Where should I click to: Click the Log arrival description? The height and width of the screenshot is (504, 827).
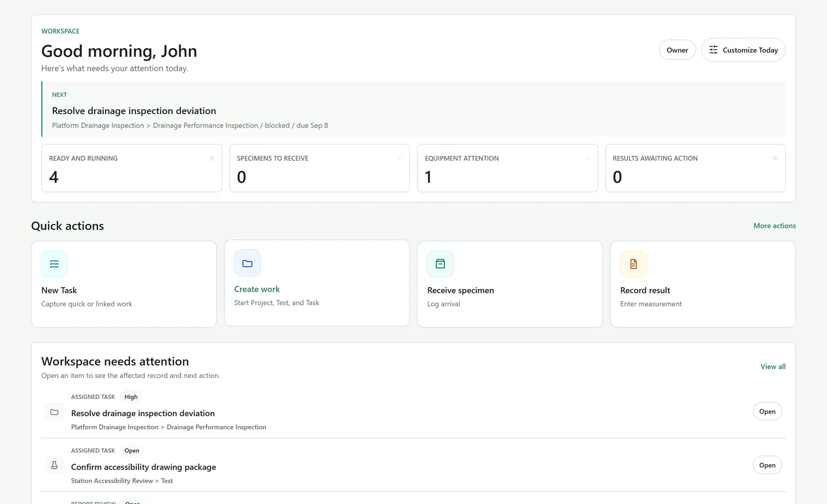(x=443, y=304)
